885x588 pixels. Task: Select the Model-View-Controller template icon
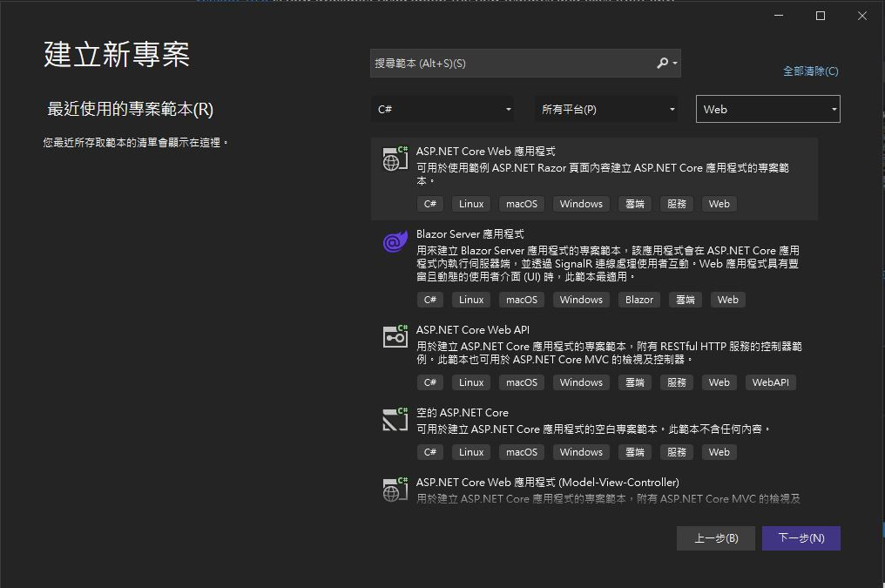point(395,489)
